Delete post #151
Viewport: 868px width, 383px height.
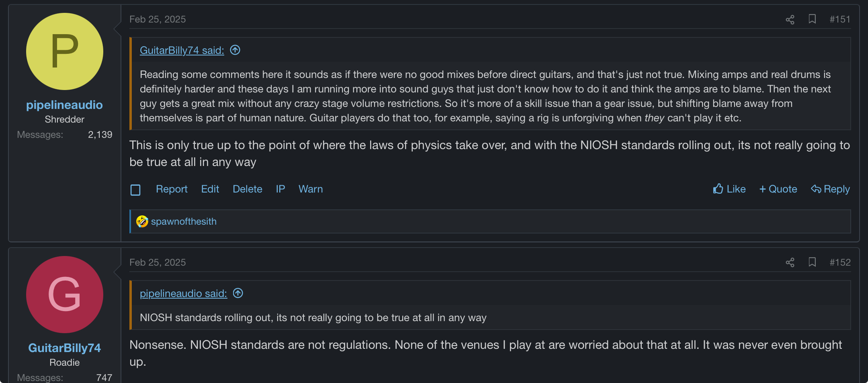[x=248, y=189]
